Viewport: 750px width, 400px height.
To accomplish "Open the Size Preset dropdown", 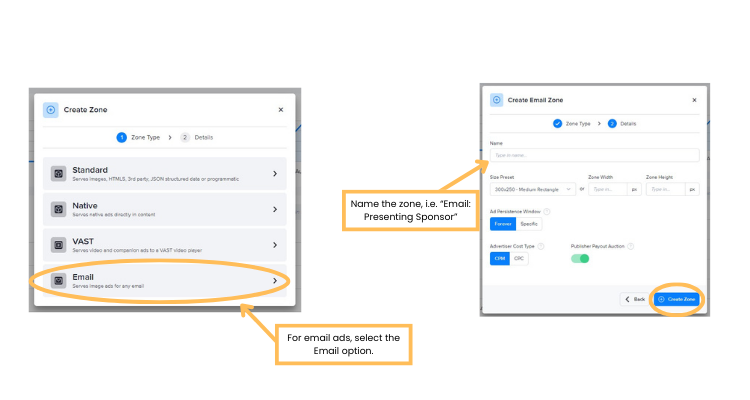I will click(532, 188).
